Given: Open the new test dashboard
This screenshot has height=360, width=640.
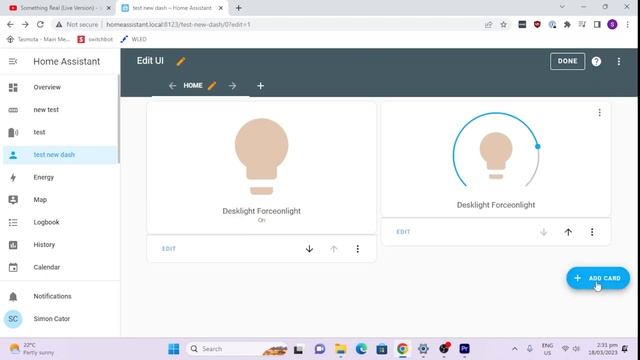Looking at the screenshot, I should pyautogui.click(x=59, y=110).
